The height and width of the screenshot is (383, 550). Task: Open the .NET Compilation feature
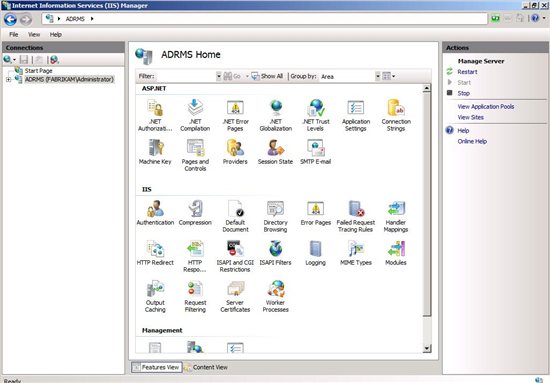coord(195,115)
